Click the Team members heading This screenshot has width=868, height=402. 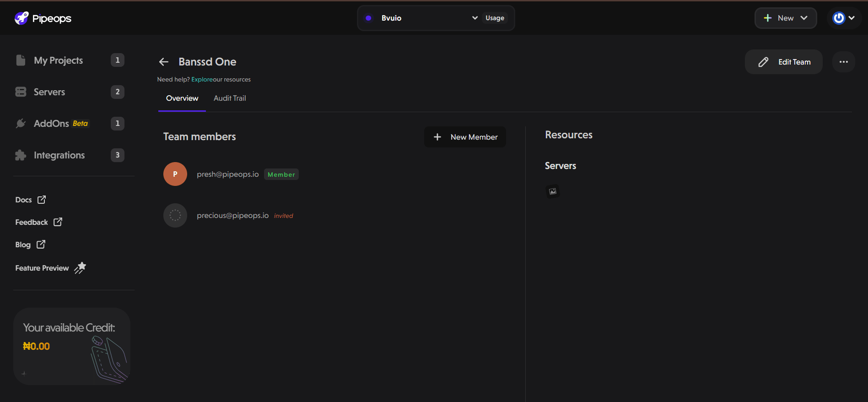click(x=199, y=136)
